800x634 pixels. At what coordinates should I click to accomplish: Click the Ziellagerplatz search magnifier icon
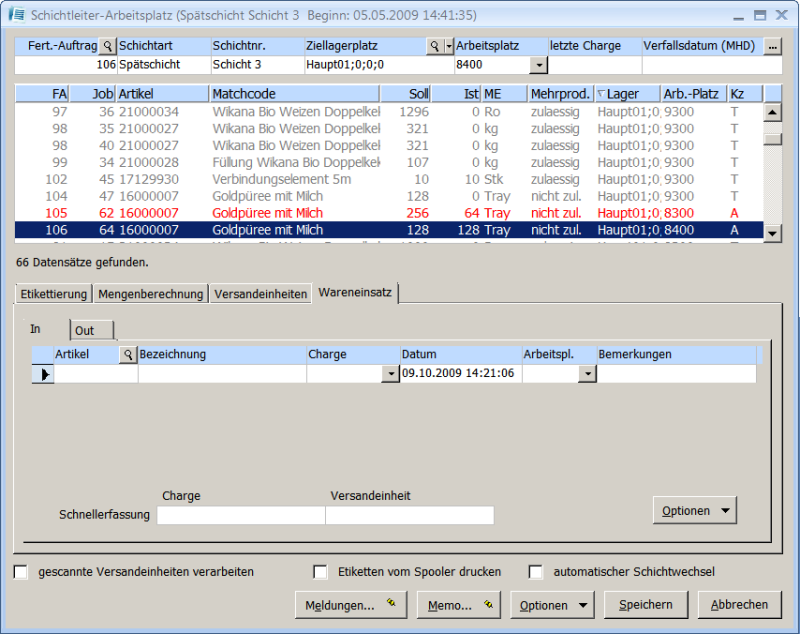(434, 46)
